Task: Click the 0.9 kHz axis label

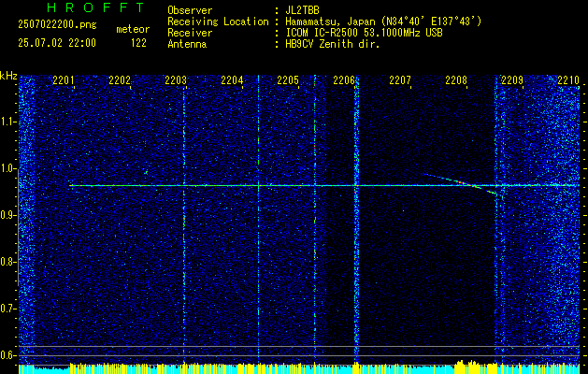Action: click(8, 215)
